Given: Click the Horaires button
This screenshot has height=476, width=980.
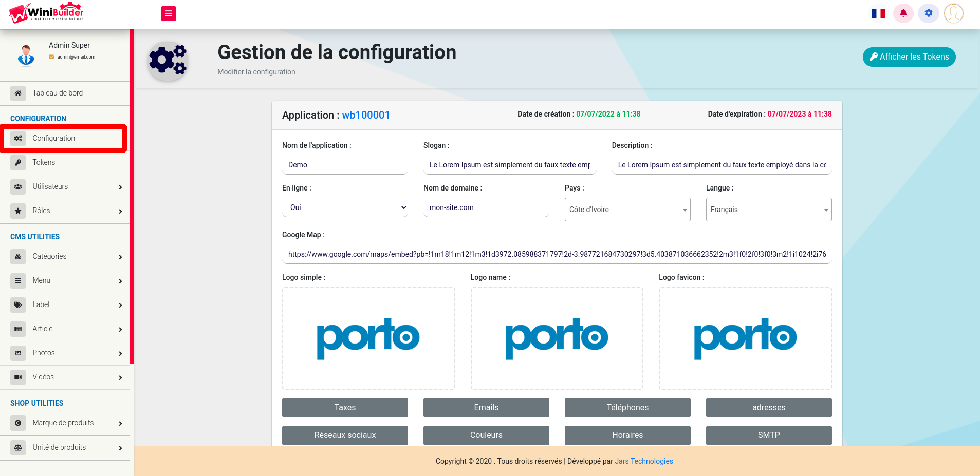Looking at the screenshot, I should point(627,435).
